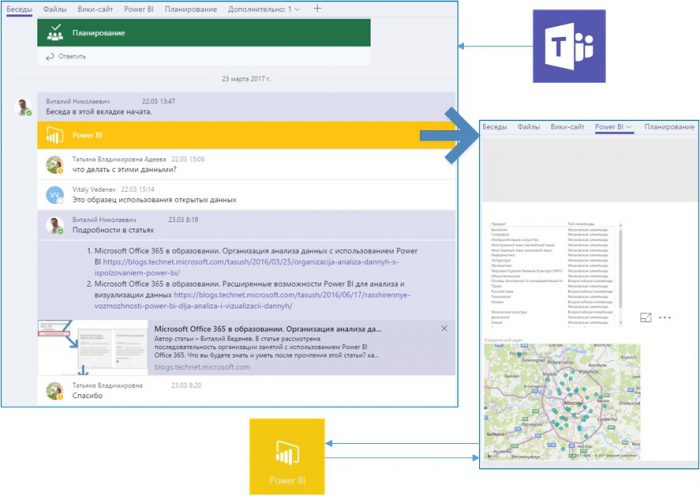Open Планирование tab in right window
The width and height of the screenshot is (700, 496).
669,127
